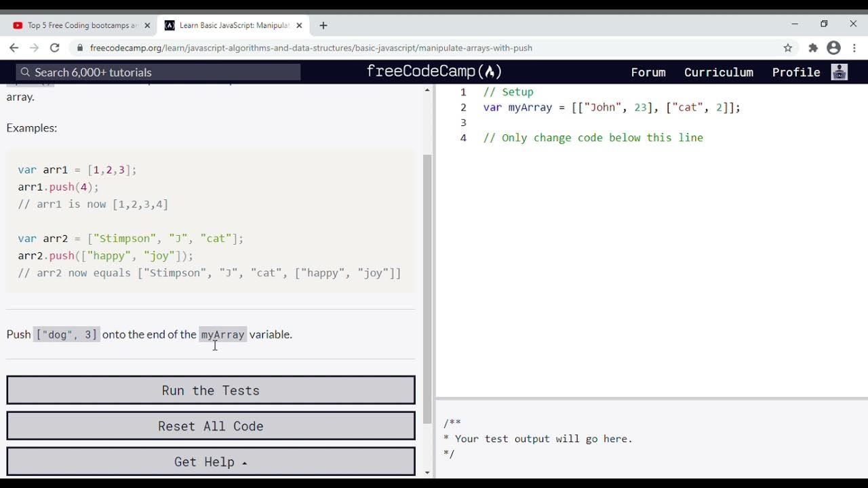Viewport: 868px width, 488px height.
Task: Expand the Get Help dropdown
Action: pyautogui.click(x=211, y=462)
